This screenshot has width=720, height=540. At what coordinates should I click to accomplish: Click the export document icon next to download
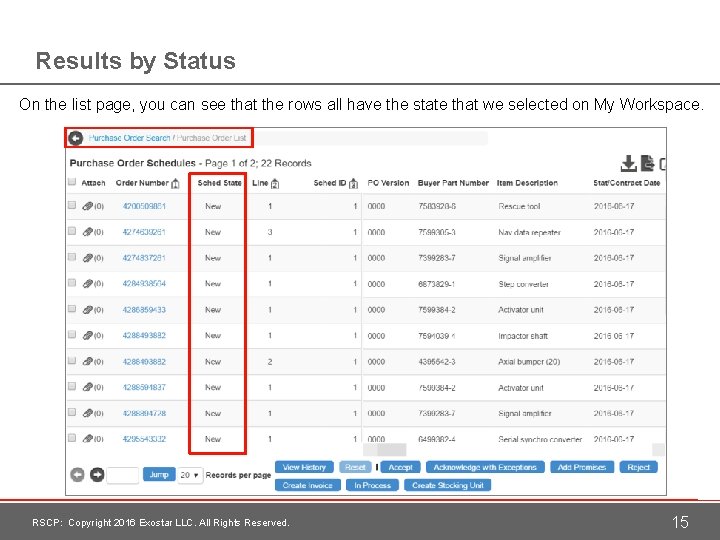coord(647,163)
